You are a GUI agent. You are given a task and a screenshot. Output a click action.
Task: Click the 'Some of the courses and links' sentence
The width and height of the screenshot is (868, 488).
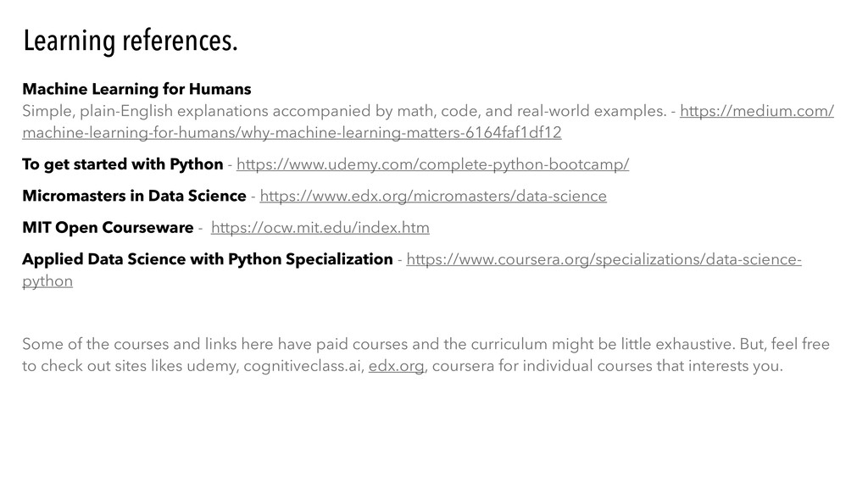(x=127, y=344)
